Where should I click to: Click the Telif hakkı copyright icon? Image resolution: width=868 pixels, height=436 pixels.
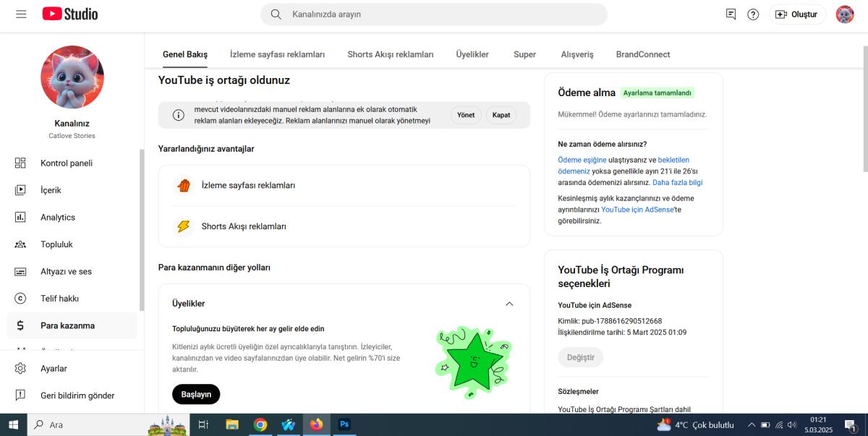pyautogui.click(x=20, y=298)
